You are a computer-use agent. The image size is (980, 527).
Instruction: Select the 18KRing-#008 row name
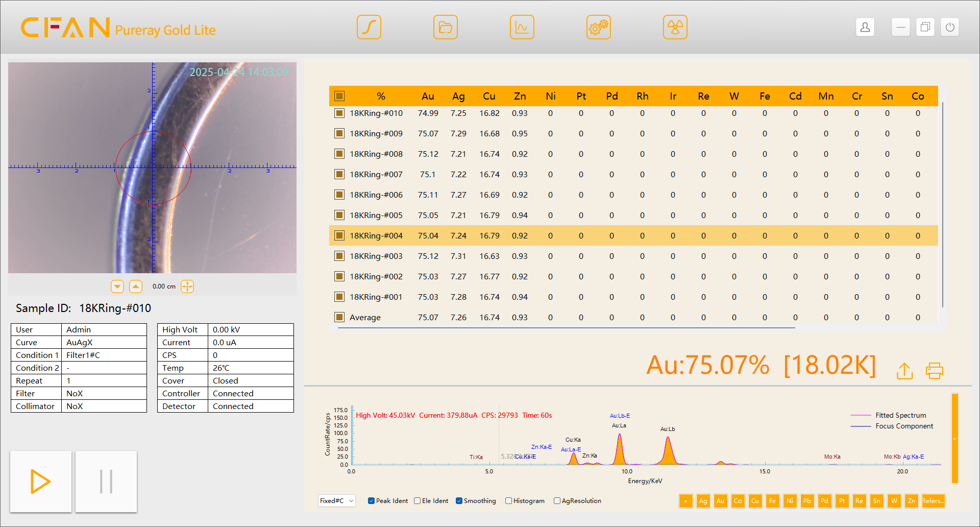(x=376, y=154)
